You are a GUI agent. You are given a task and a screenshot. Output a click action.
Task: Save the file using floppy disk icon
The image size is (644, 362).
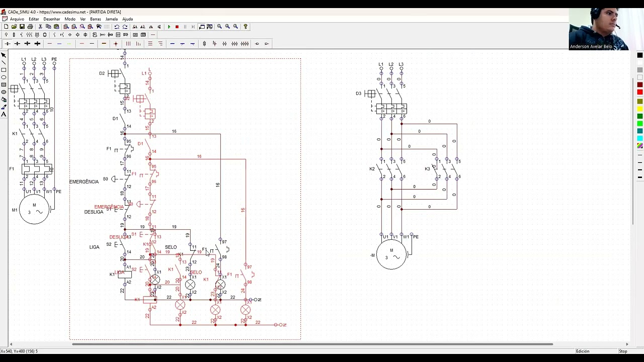[x=22, y=27]
